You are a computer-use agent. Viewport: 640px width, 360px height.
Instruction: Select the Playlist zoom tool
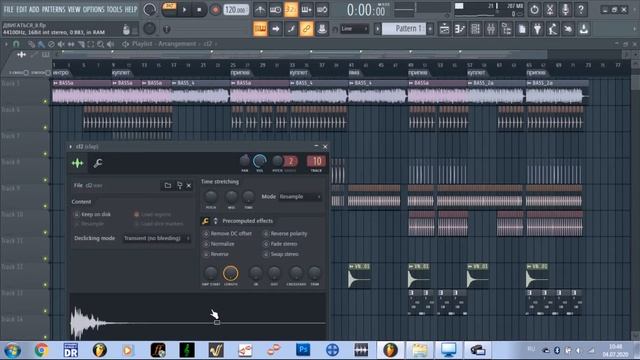100,44
